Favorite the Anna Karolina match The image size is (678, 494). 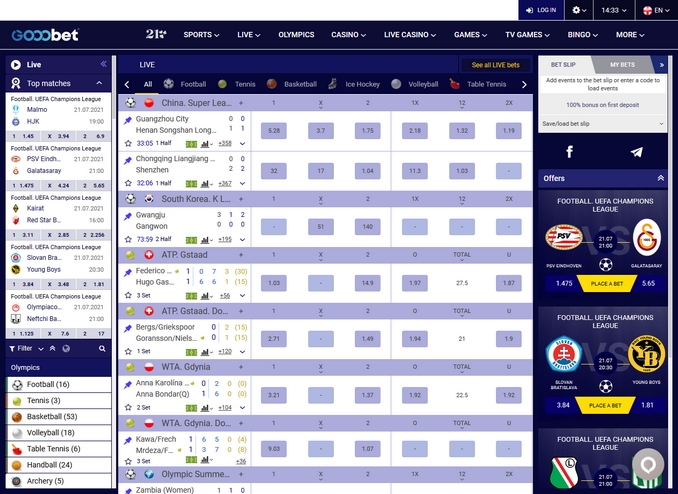(x=128, y=407)
